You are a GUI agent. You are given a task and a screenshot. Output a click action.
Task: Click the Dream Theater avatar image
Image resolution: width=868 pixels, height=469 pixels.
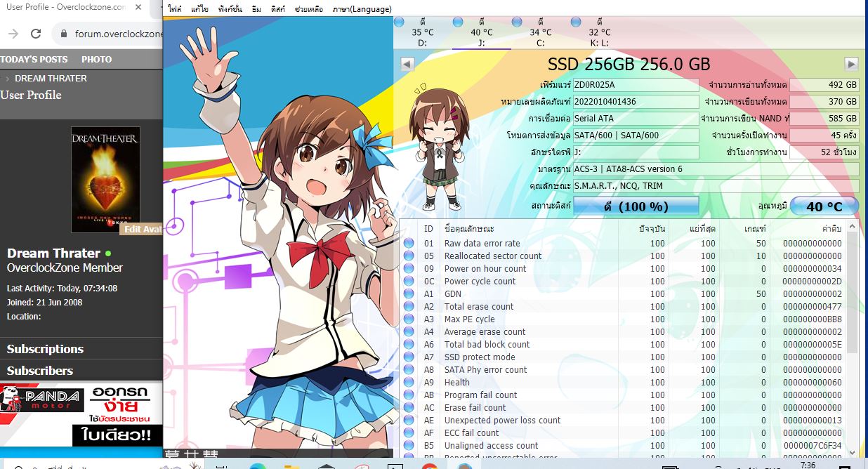[105, 179]
